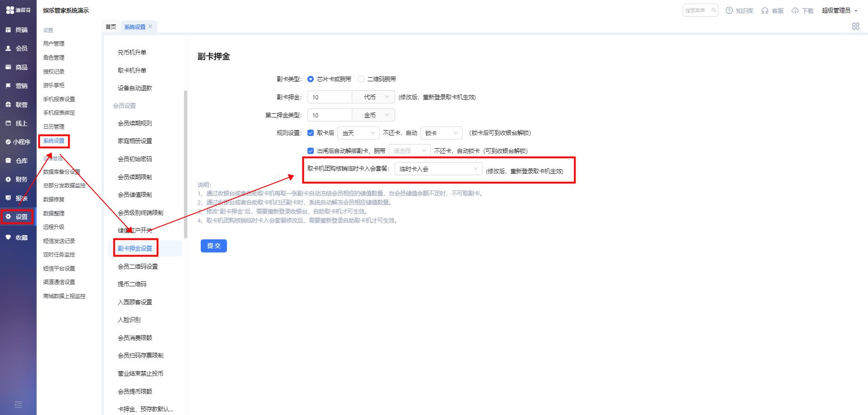Open 远程升级 in settings menu
868x415 pixels.
pyautogui.click(x=54, y=227)
